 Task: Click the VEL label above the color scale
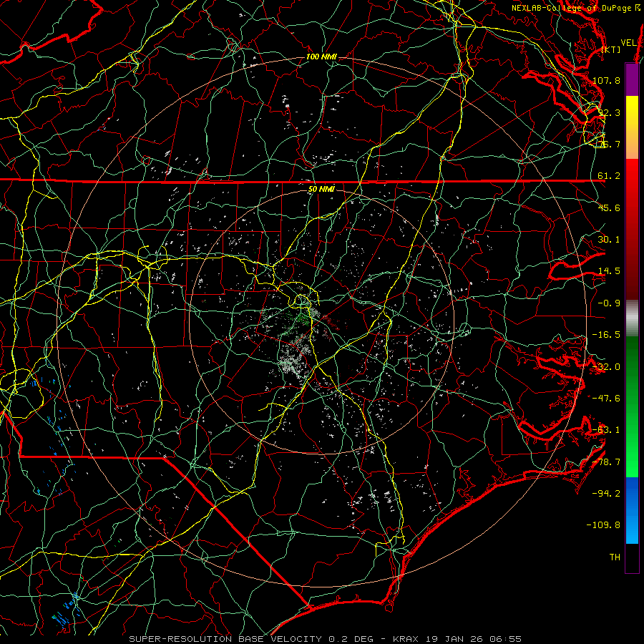629,42
